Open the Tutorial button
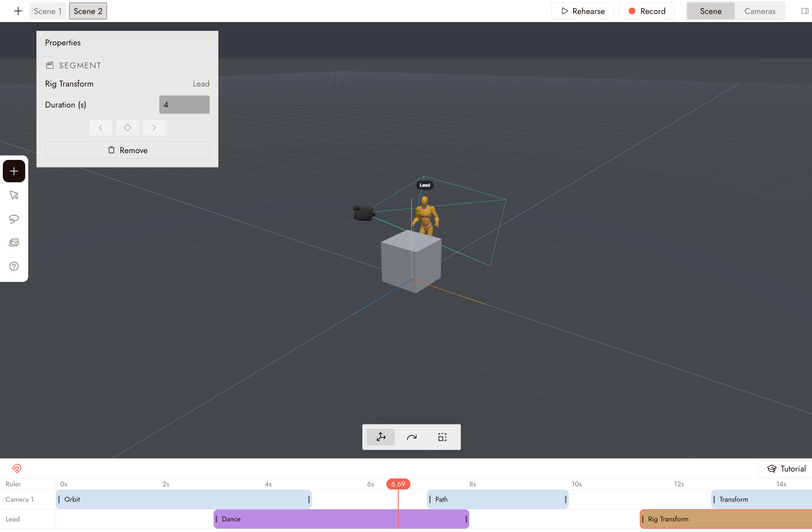This screenshot has width=812, height=532. tap(786, 468)
